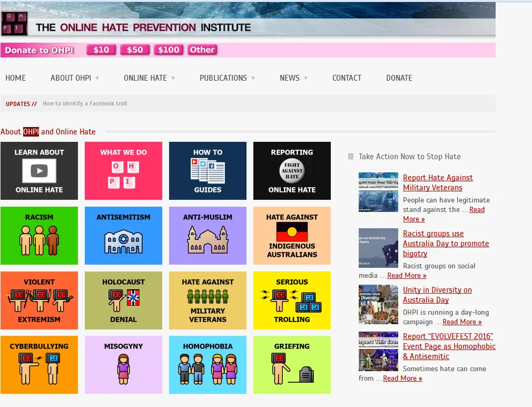Click the UPDATES // label
The height and width of the screenshot is (407, 532).
pyautogui.click(x=21, y=104)
